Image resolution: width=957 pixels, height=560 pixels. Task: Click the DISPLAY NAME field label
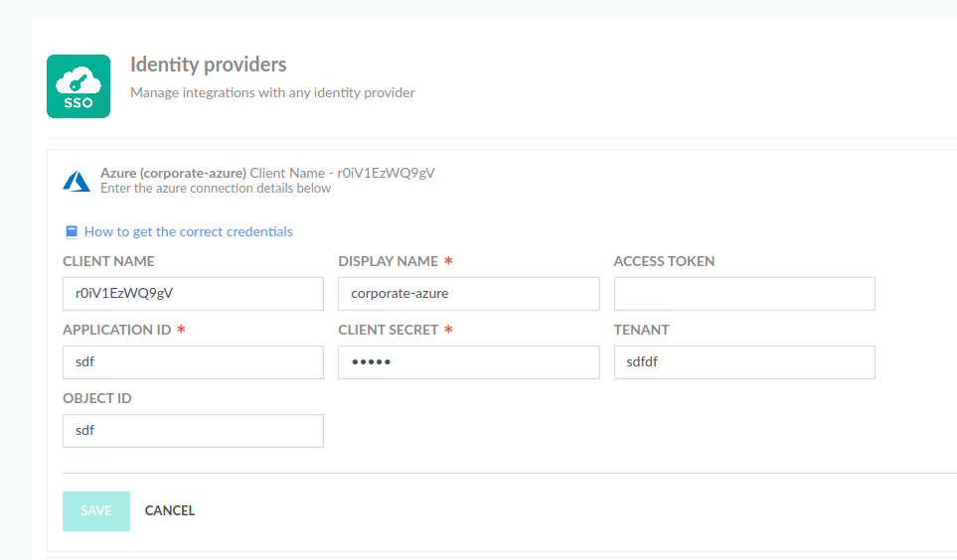click(x=388, y=261)
